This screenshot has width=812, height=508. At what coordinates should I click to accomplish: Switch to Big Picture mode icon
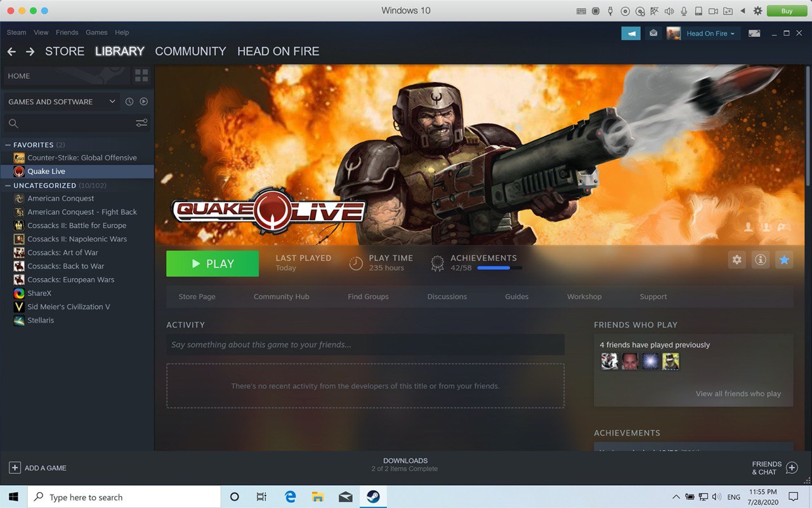click(754, 34)
